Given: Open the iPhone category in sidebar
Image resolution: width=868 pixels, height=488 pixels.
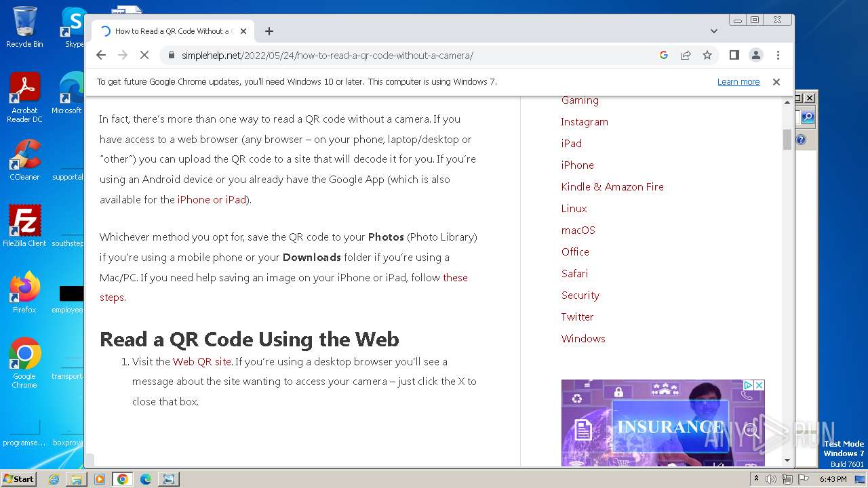Looking at the screenshot, I should coord(578,165).
